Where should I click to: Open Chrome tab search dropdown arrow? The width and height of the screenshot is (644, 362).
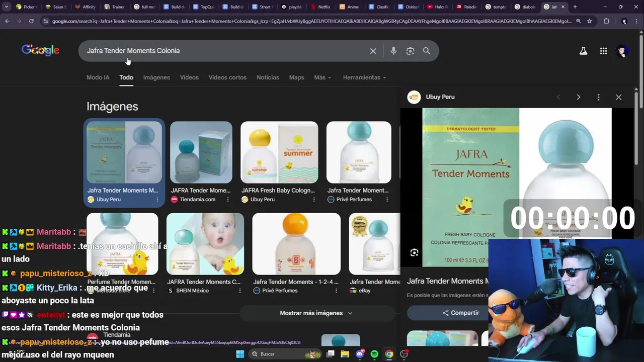[x=7, y=7]
